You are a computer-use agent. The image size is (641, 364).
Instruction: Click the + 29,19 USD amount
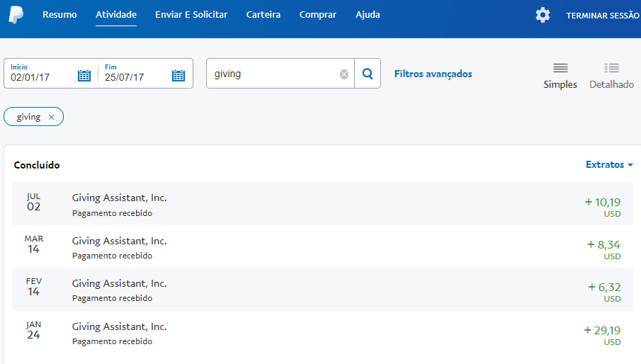[602, 336]
